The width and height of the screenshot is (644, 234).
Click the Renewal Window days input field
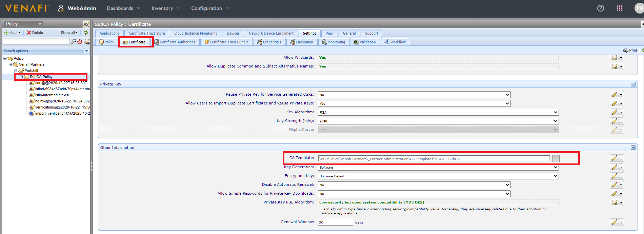click(335, 222)
